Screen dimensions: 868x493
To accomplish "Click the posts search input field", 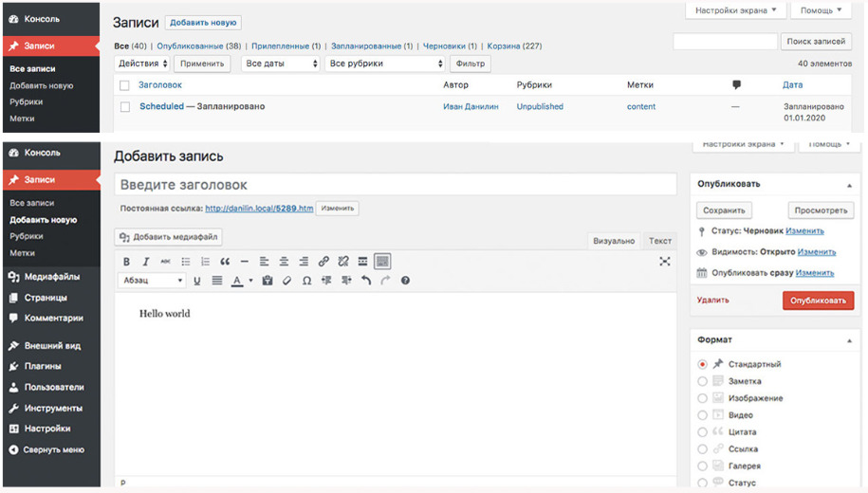I will click(x=725, y=42).
